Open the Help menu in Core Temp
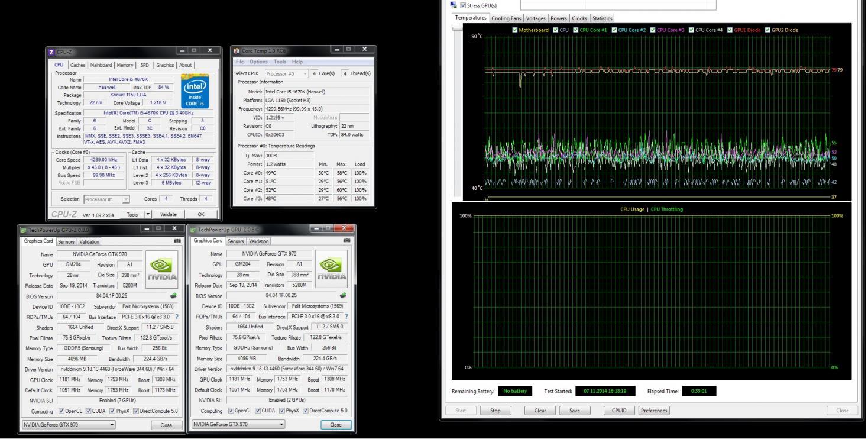The height and width of the screenshot is (439, 868). pos(297,62)
